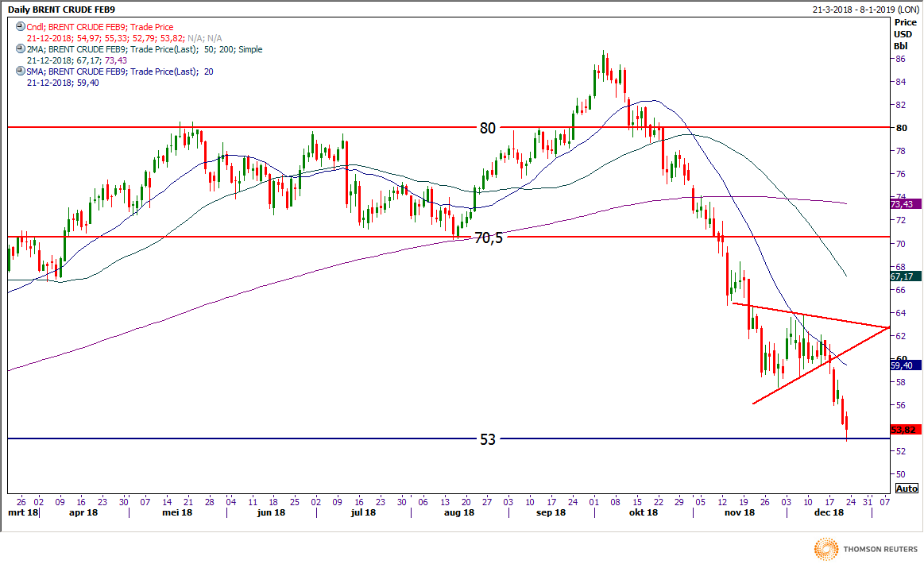Click the 21-12-2018; 67,17; 73,43 value line
The height and width of the screenshot is (564, 924).
click(77, 60)
